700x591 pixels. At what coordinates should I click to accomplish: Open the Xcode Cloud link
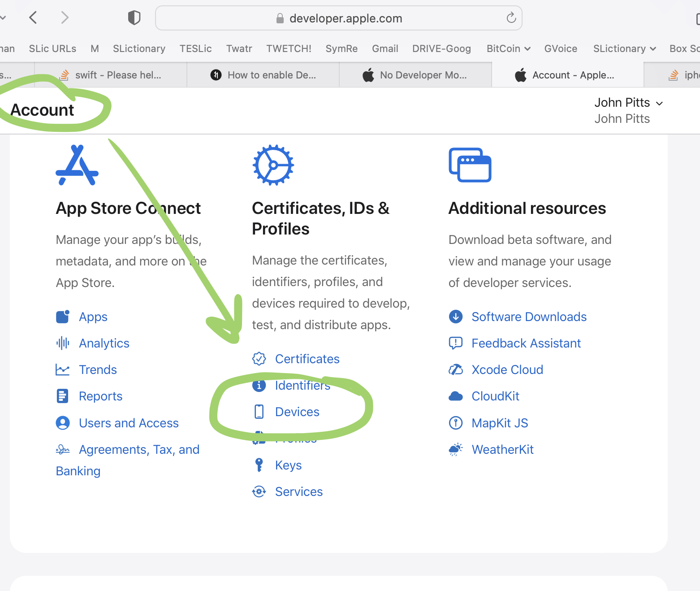coord(507,369)
